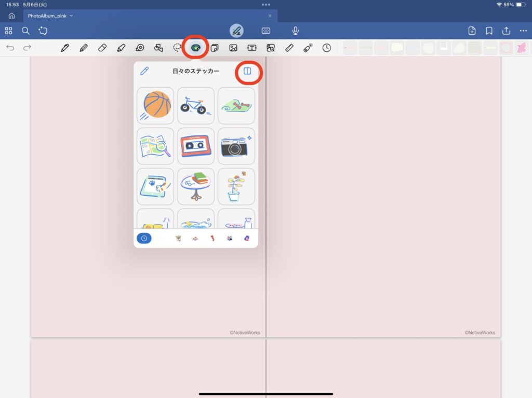
Task: Open the Elements tool
Action: click(x=215, y=48)
